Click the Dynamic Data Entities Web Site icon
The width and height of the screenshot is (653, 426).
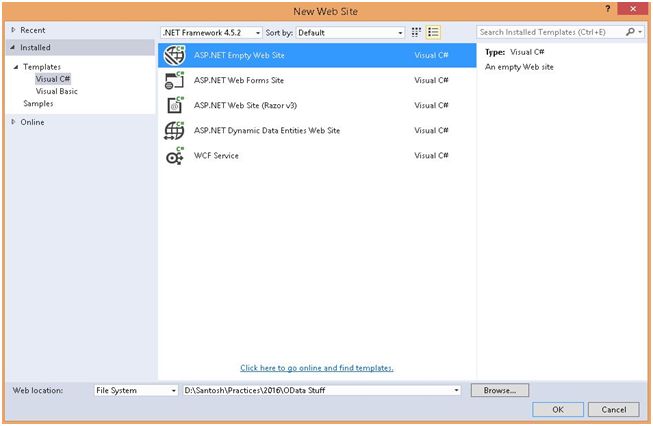pos(174,130)
